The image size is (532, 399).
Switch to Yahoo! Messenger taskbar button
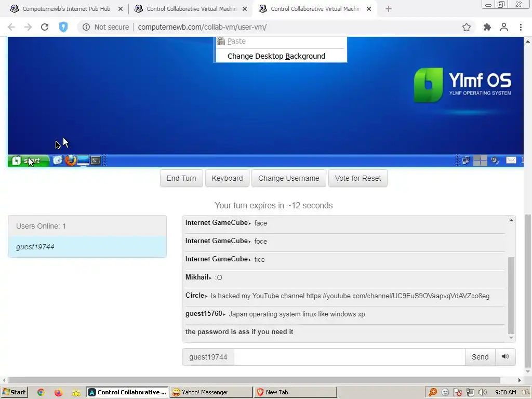[x=211, y=392]
